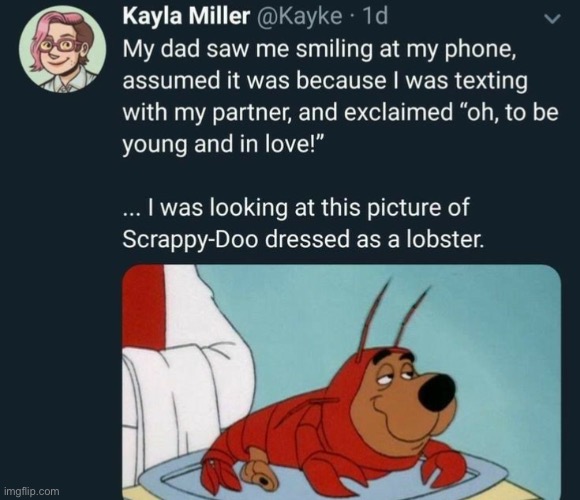Viewport: 580px width, 500px height.
Task: Open Kayla Miller's profile avatar
Action: (63, 48)
